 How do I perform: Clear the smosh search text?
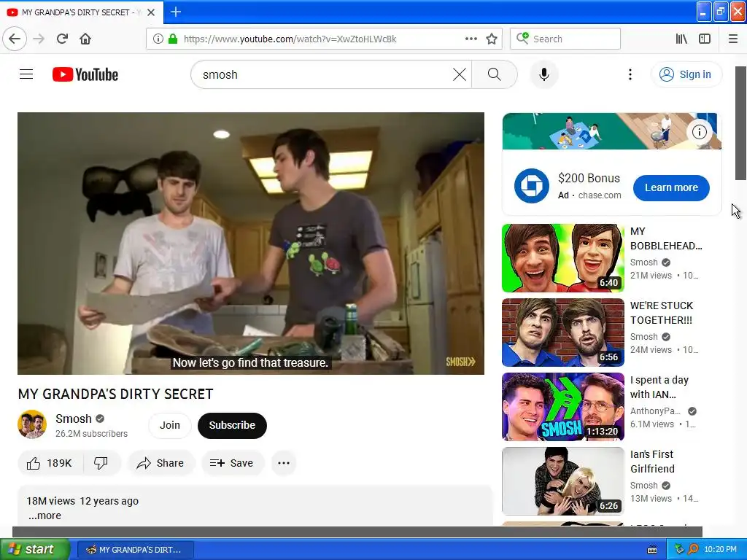(460, 74)
